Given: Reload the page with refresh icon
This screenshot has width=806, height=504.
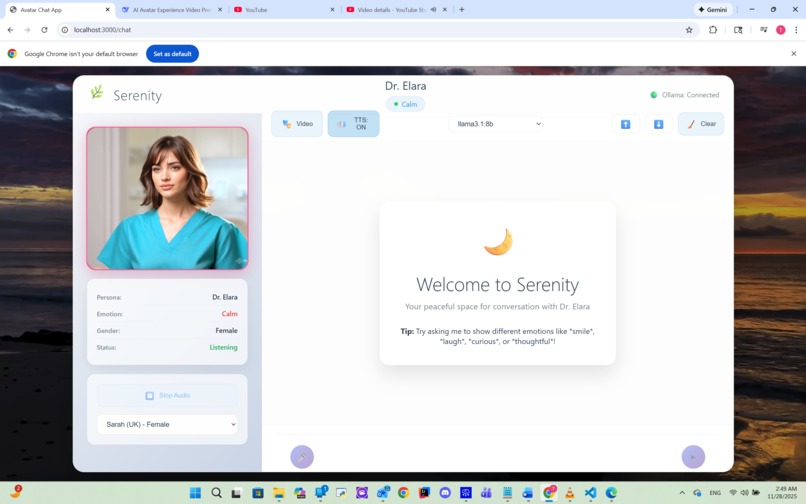Looking at the screenshot, I should (x=44, y=30).
